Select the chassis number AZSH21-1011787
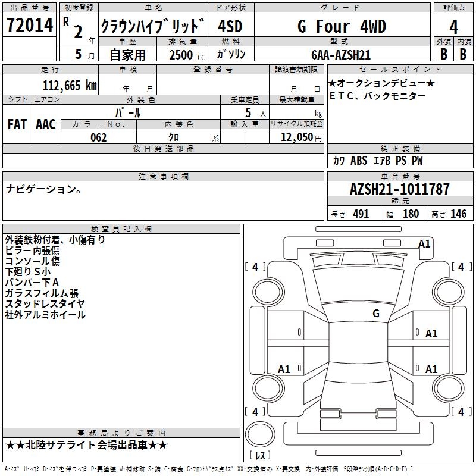Screen dimensions: 476x476 399,189
